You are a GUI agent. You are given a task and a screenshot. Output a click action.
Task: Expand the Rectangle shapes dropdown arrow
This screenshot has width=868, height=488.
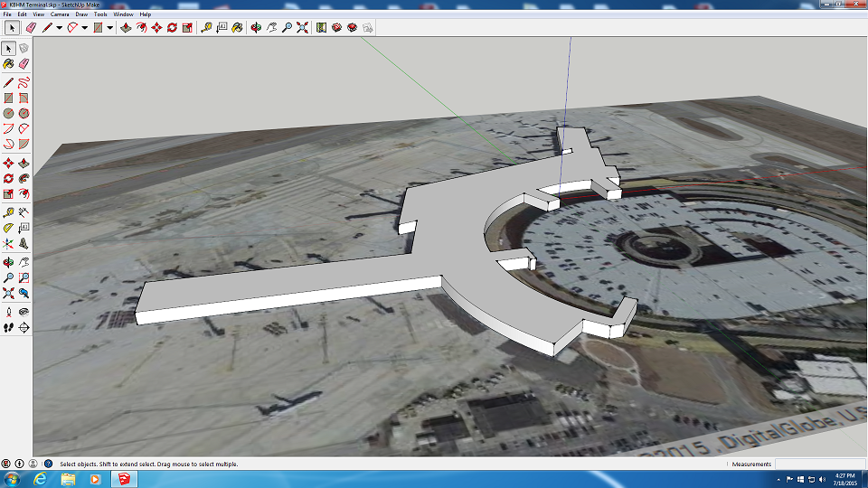click(109, 28)
